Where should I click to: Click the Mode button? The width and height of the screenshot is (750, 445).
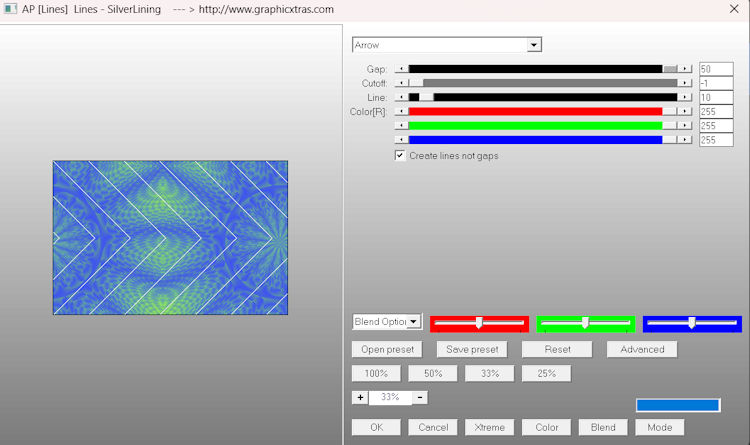660,427
